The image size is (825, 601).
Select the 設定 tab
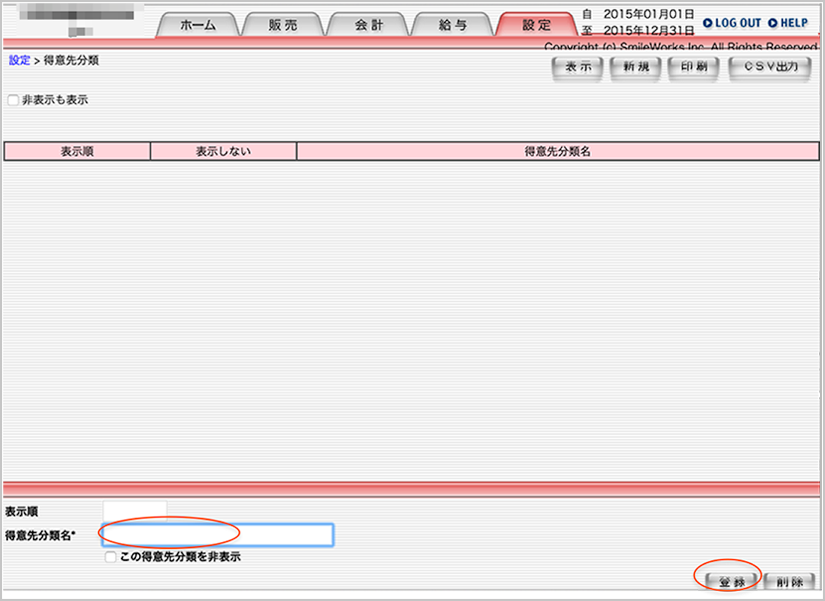[536, 25]
